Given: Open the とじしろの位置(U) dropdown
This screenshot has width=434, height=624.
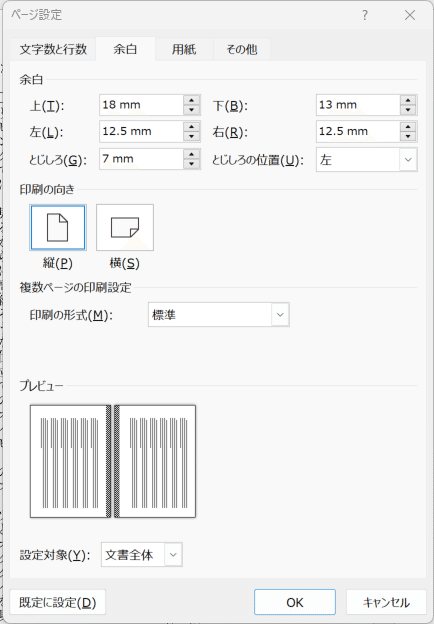Looking at the screenshot, I should [367, 160].
